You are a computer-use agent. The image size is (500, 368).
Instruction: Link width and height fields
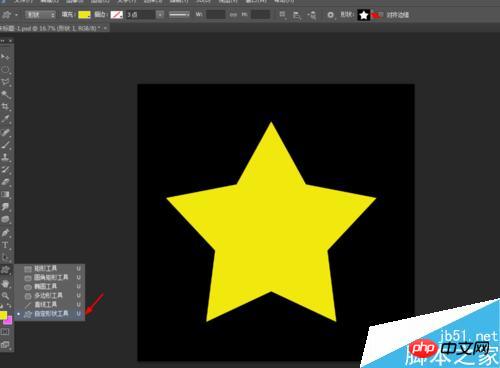pyautogui.click(x=233, y=15)
